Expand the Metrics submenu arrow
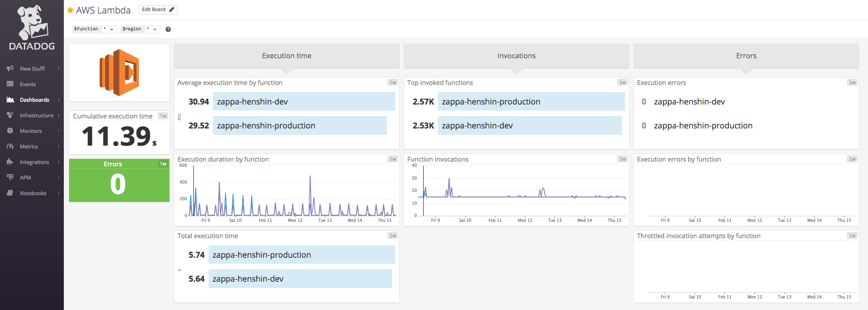868x310 pixels. click(59, 146)
